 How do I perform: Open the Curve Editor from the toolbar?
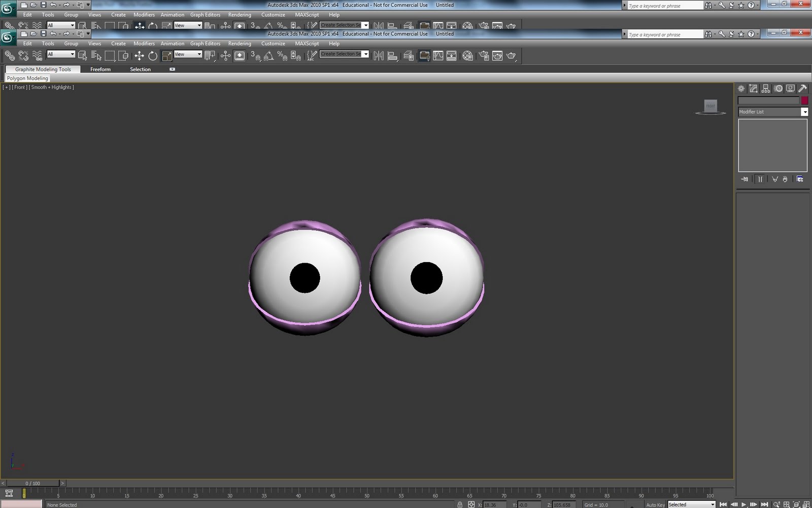click(438, 55)
